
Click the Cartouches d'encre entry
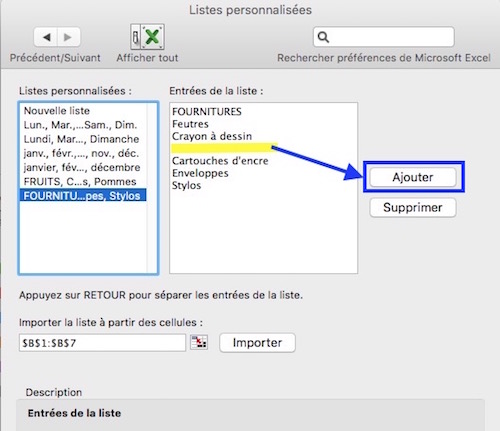click(x=220, y=161)
